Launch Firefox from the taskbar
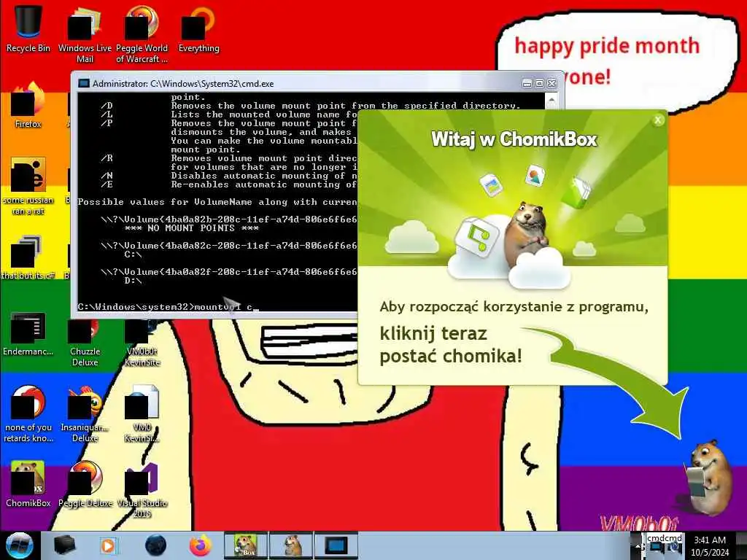 tap(201, 545)
